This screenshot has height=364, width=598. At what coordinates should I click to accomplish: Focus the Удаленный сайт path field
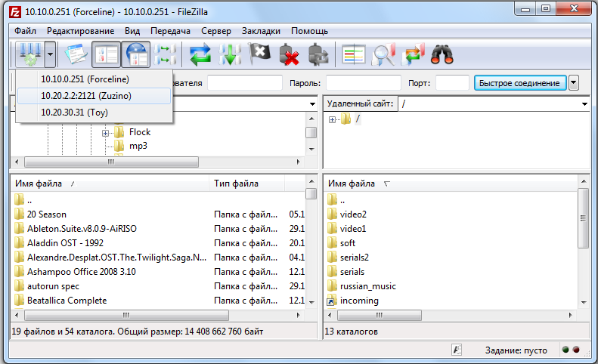point(489,103)
